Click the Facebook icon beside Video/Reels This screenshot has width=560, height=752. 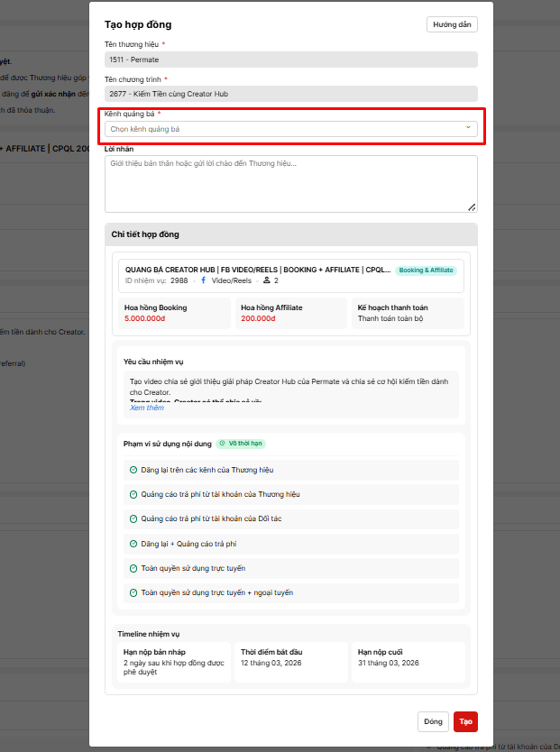click(203, 280)
